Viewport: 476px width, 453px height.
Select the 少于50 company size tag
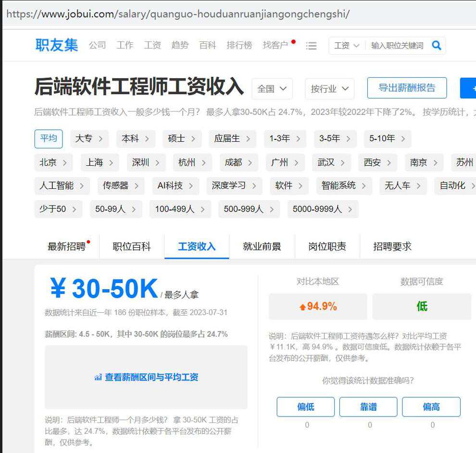[x=58, y=209]
